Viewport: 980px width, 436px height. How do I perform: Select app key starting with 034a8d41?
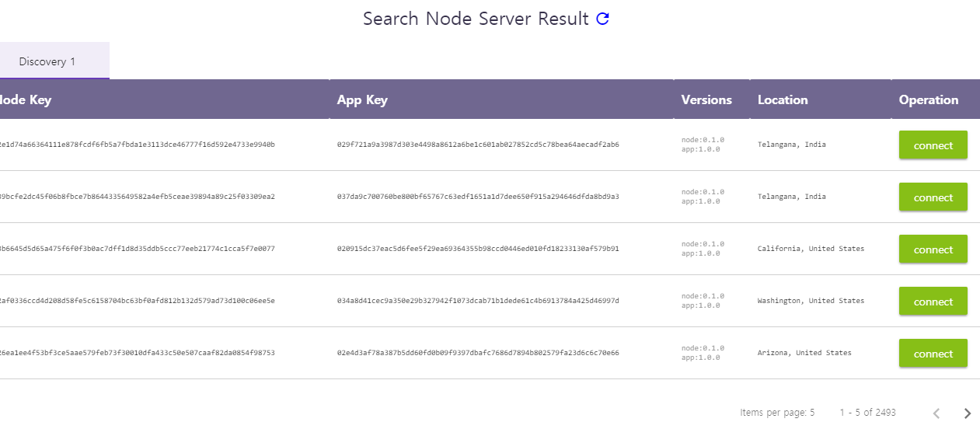tap(478, 301)
